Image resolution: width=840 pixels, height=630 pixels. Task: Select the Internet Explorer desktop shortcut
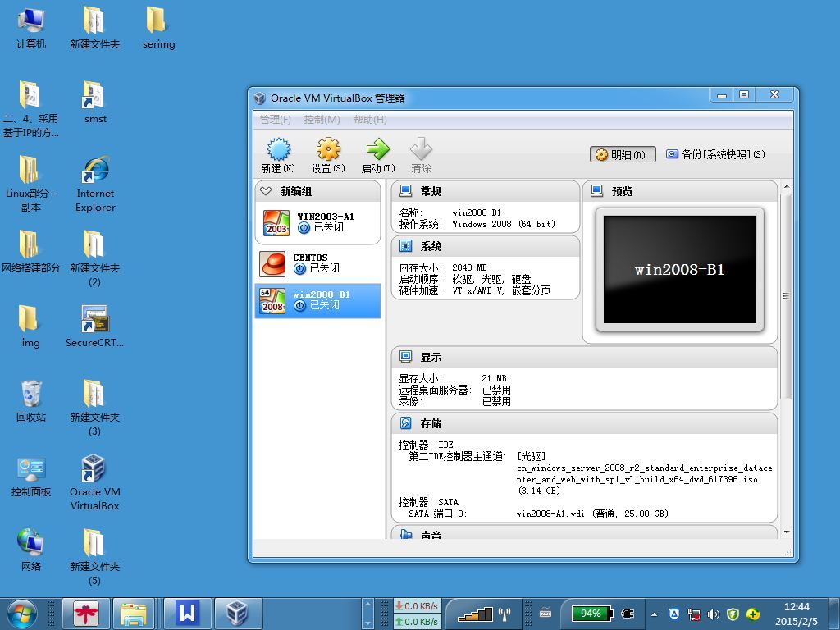95,184
